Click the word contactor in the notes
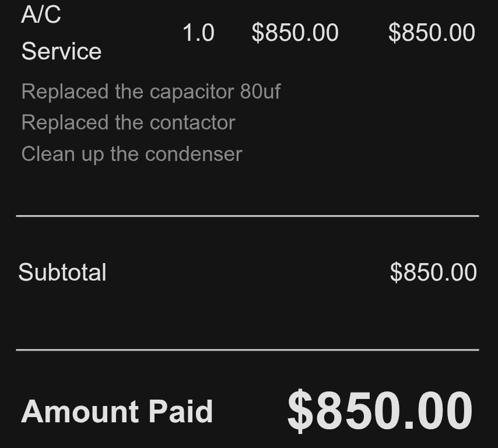Viewport: 498px width, 448px height. pyautogui.click(x=192, y=123)
